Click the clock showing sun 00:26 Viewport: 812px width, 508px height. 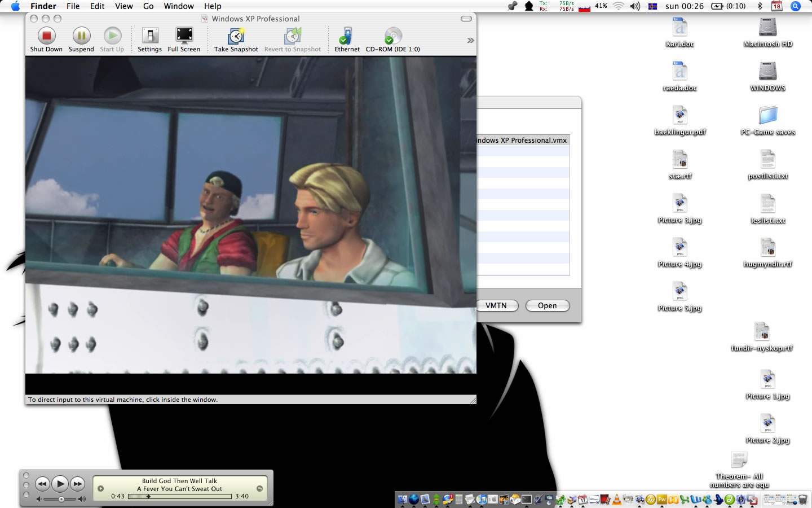coord(685,6)
